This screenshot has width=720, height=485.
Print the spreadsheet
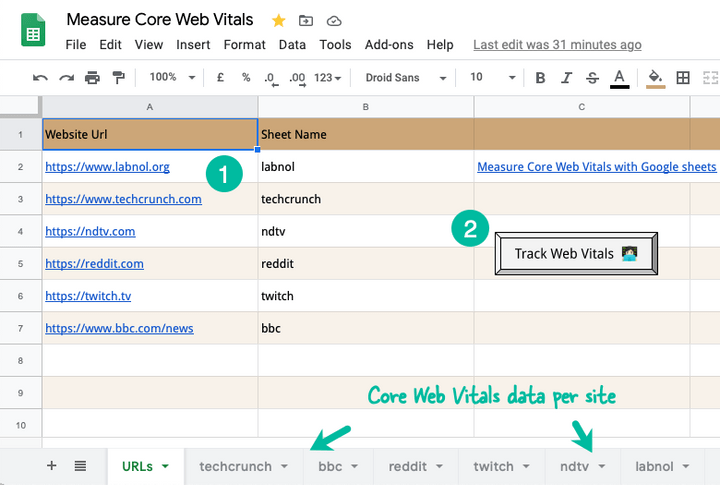pyautogui.click(x=92, y=78)
